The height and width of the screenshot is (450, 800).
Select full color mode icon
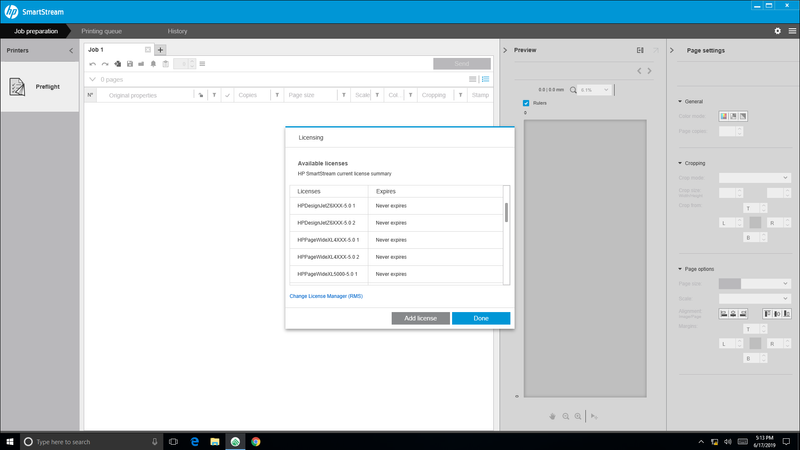[723, 116]
